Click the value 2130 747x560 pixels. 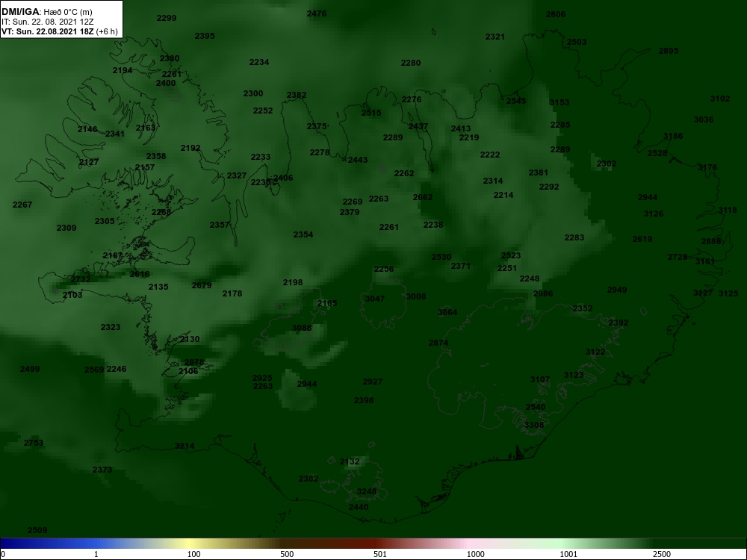click(190, 339)
